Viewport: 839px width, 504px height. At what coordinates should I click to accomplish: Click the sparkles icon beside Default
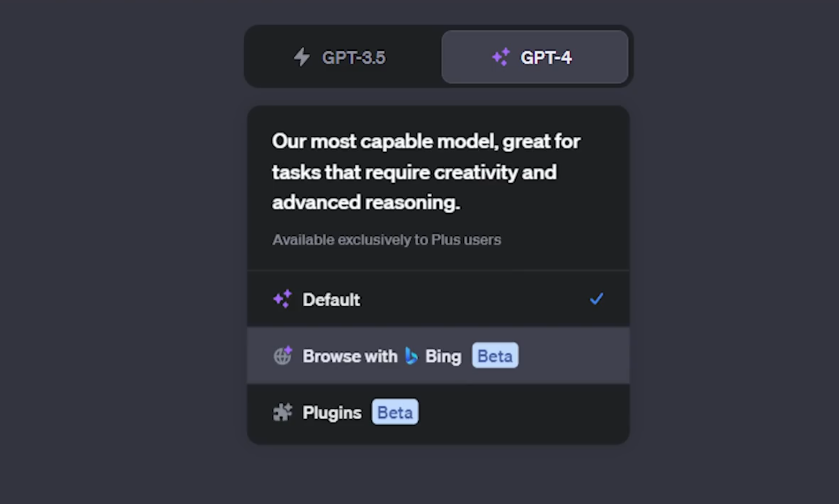click(x=282, y=299)
